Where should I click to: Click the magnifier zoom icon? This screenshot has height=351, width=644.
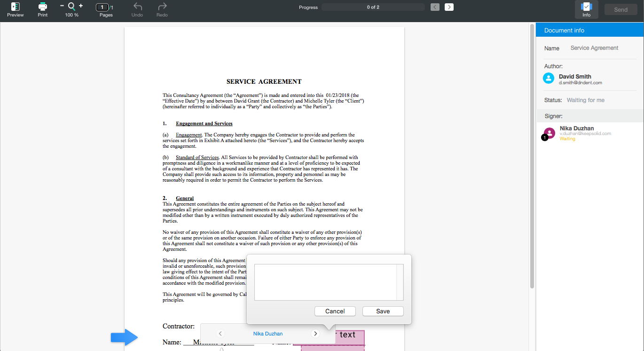(71, 7)
